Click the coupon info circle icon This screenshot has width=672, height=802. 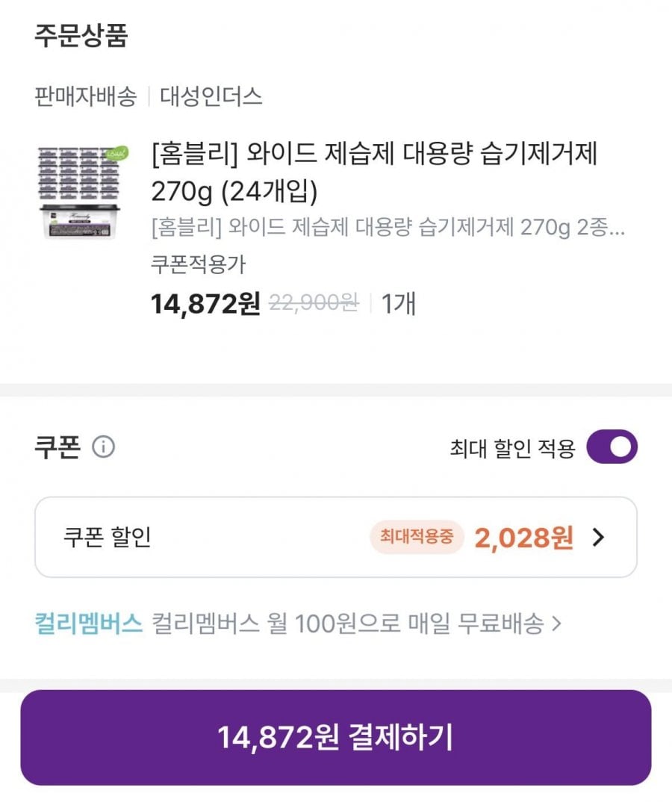[x=103, y=447]
